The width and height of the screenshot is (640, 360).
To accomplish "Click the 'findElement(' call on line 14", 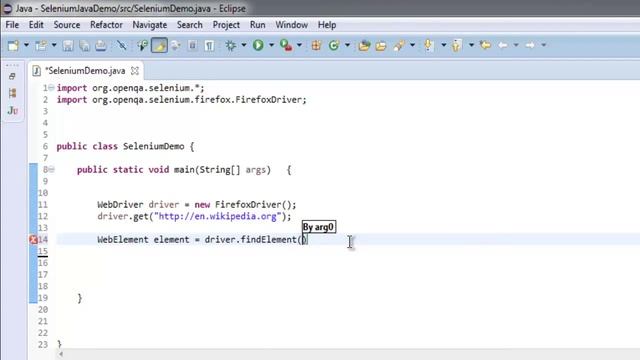I will 271,240.
